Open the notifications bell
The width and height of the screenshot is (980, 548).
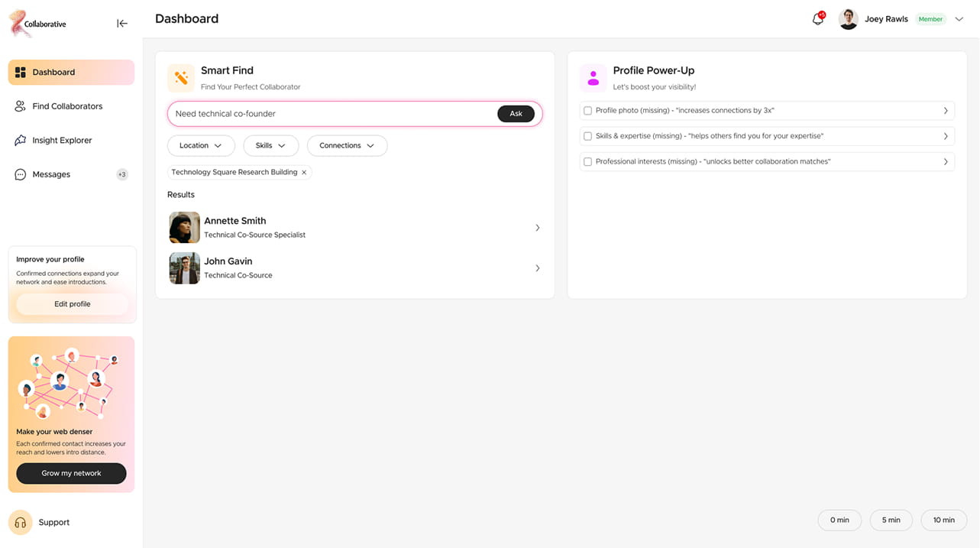[x=818, y=19]
